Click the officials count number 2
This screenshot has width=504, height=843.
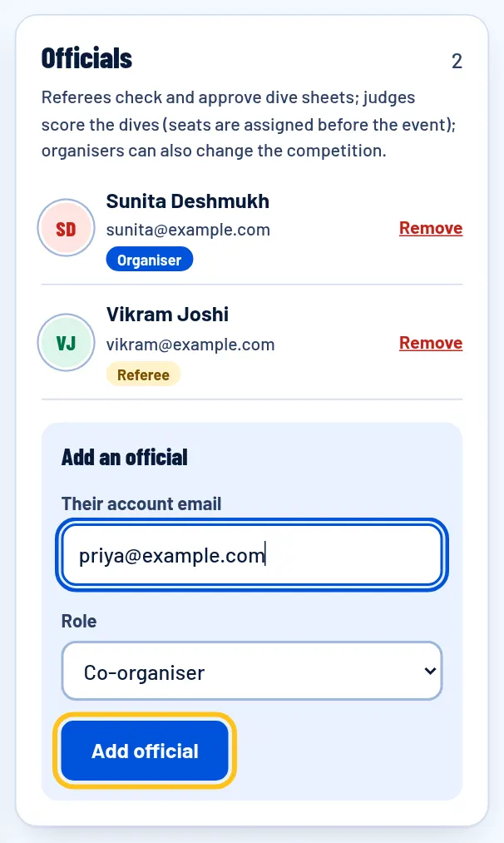457,62
